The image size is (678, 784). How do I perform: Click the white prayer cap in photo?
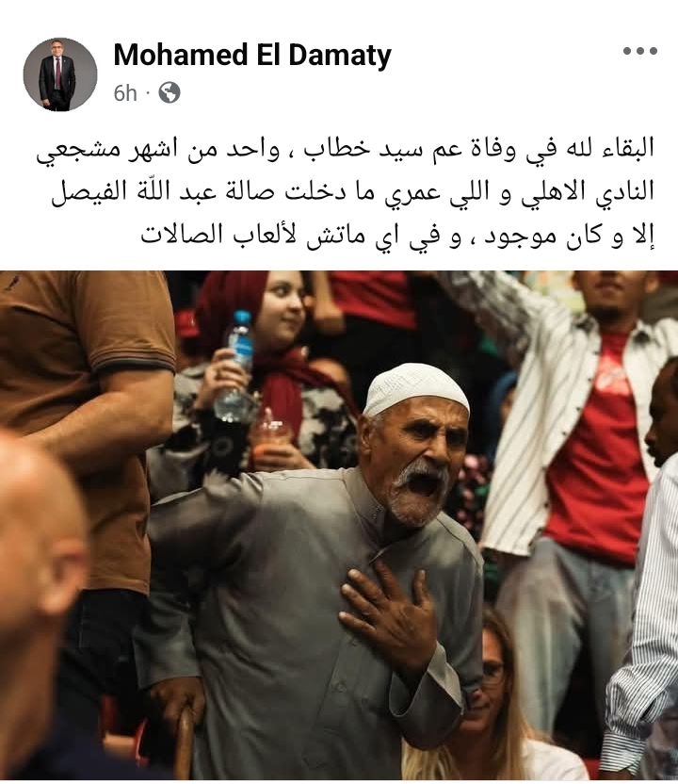click(415, 390)
